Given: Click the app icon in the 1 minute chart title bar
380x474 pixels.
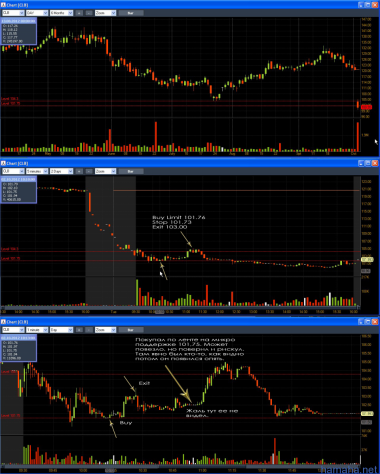Looking at the screenshot, I should (3, 322).
